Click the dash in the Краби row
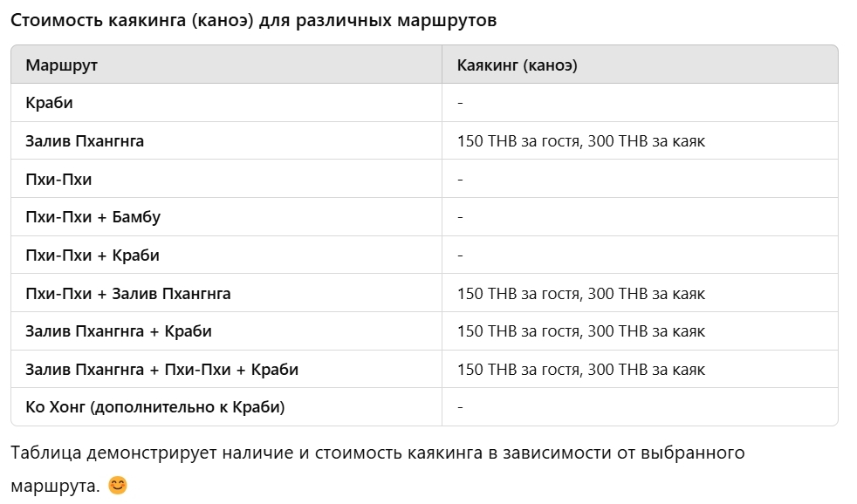The image size is (857, 504). 460,103
